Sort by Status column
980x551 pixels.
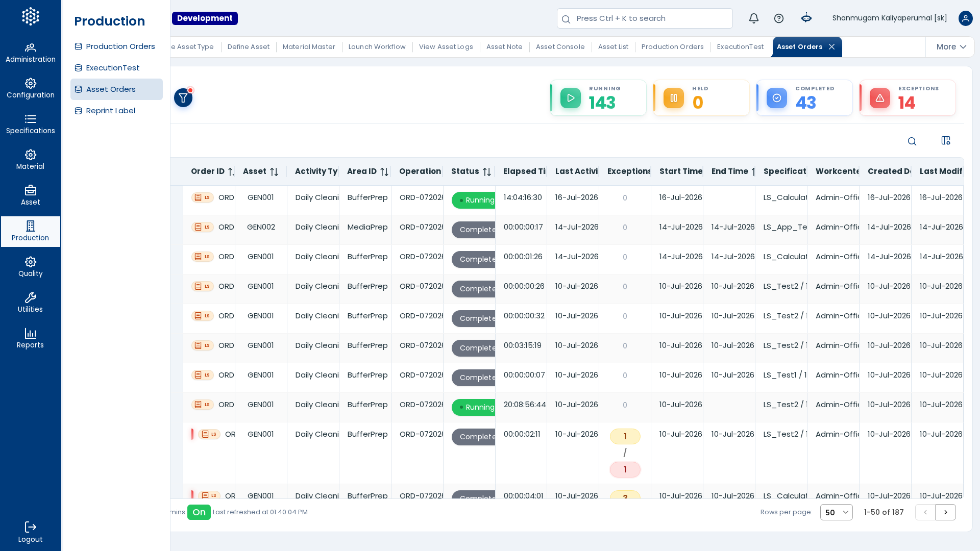tap(487, 172)
